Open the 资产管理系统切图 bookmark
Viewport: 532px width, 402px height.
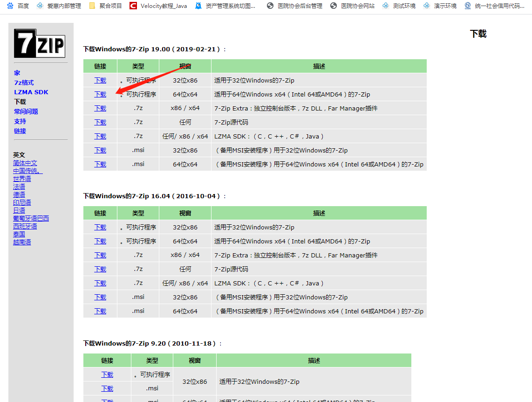225,6
